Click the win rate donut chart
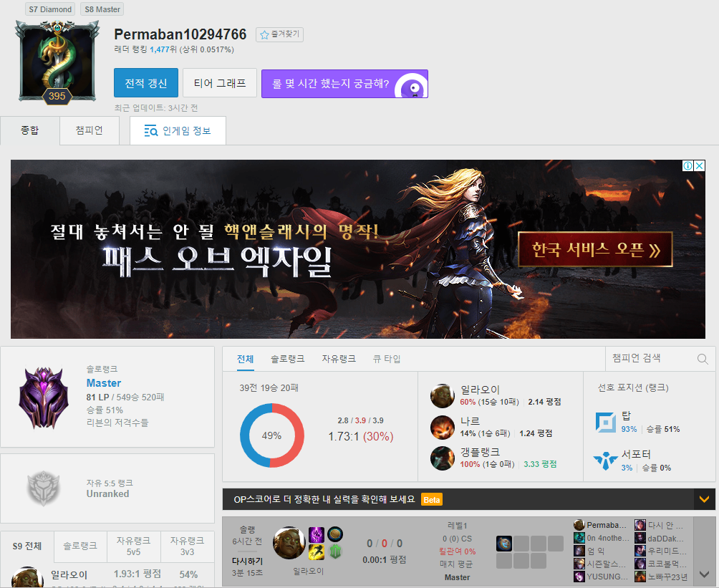The image size is (719, 588). click(271, 435)
